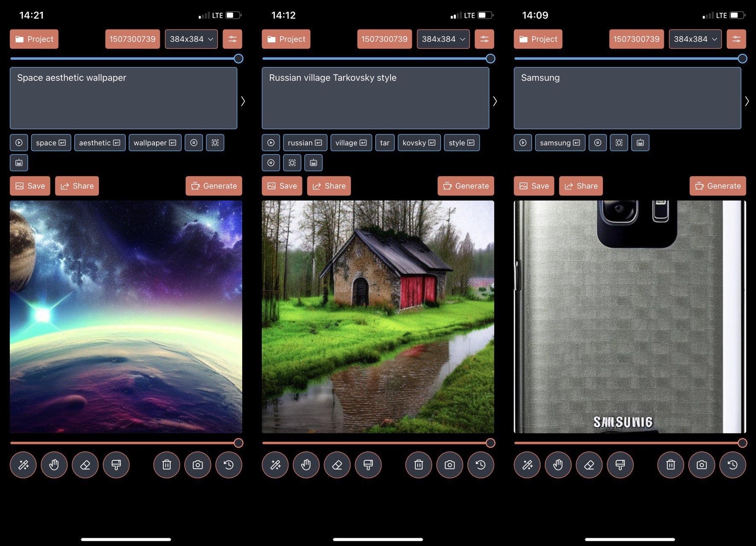Click seed 1507300739 in Samsung screen

click(x=637, y=39)
